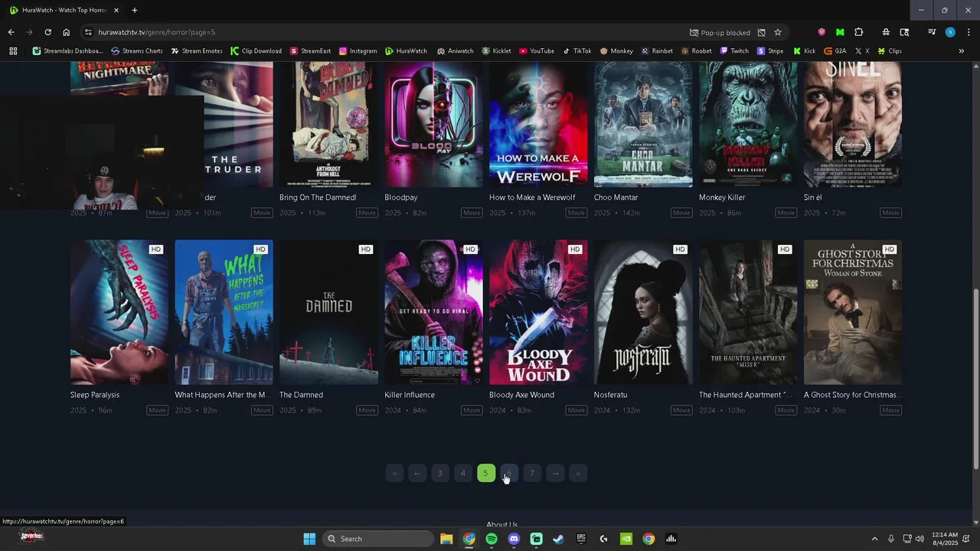Open the Stream Emotes bookmark

tap(196, 51)
